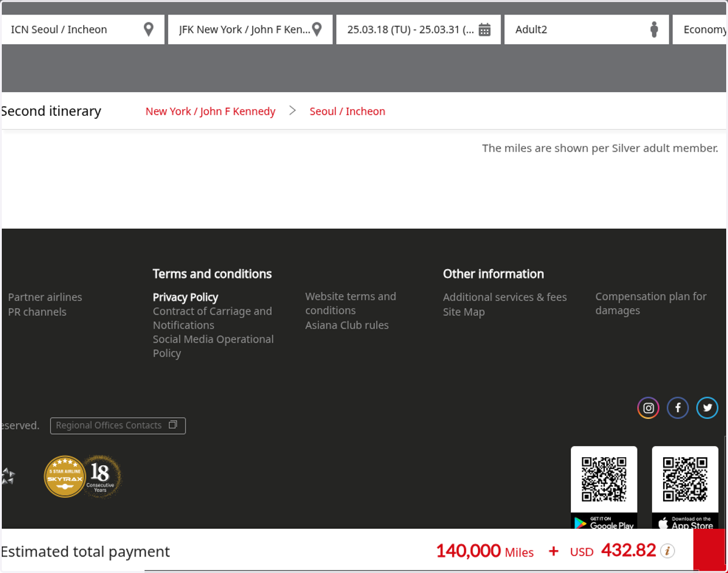
Task: Click the USD 432.82 amount
Action: [613, 551]
